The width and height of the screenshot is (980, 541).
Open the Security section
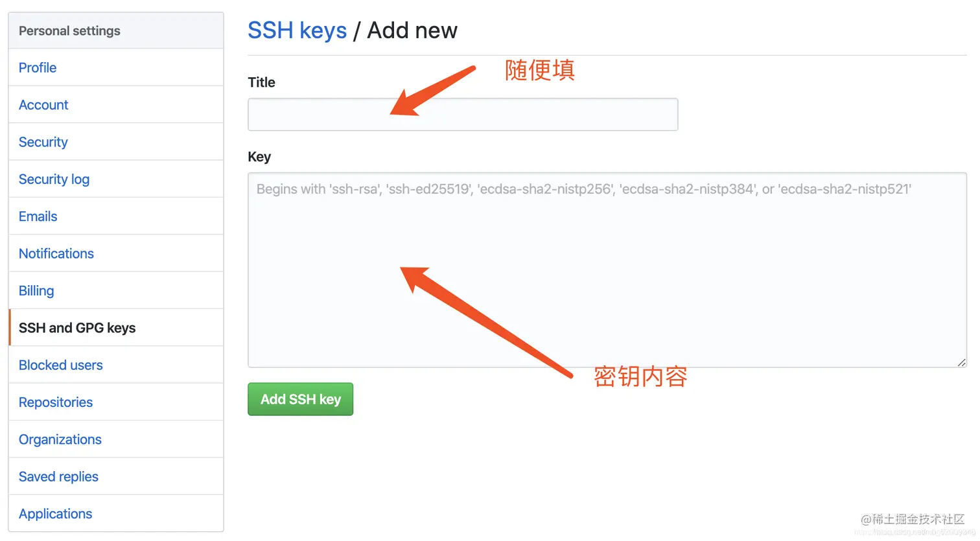coord(116,142)
